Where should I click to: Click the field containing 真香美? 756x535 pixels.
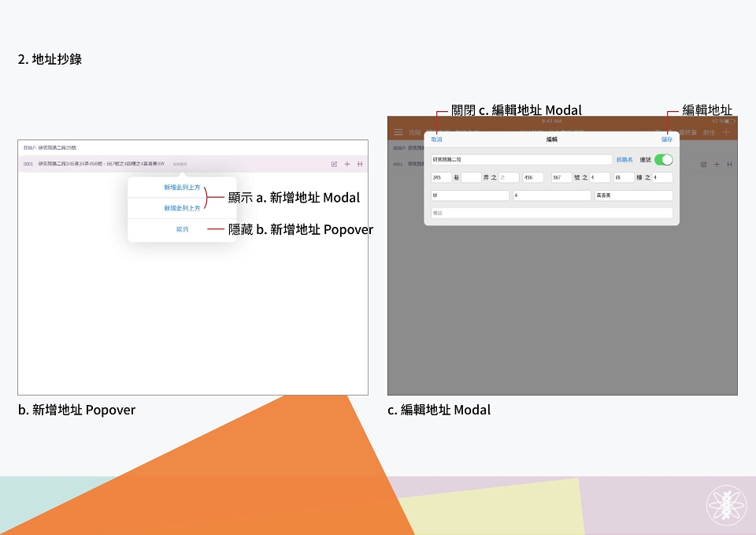coord(633,195)
